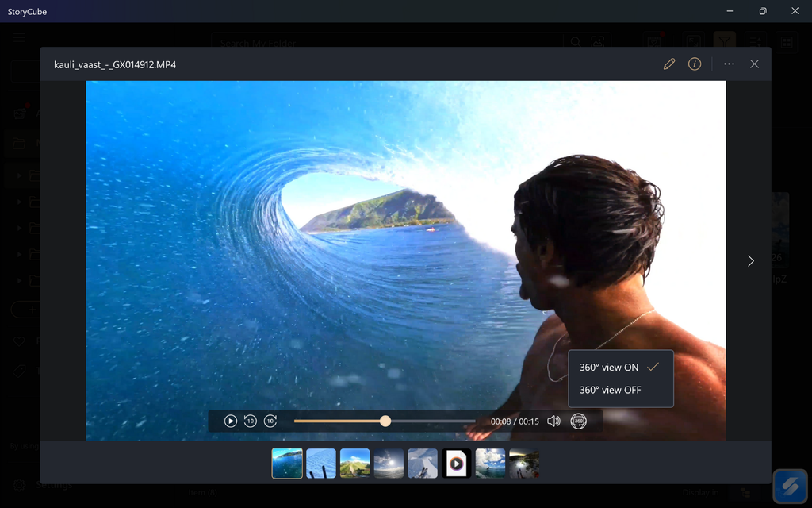The width and height of the screenshot is (812, 508).
Task: Select 360° view ON
Action: pos(609,368)
